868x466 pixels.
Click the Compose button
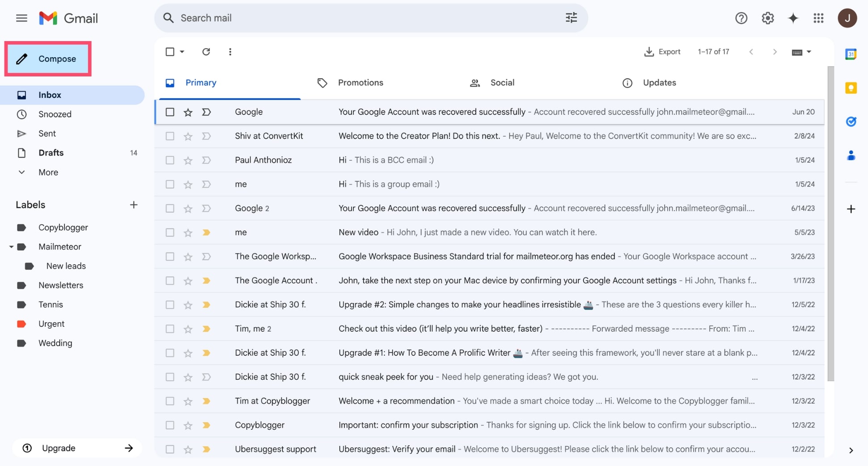point(48,59)
